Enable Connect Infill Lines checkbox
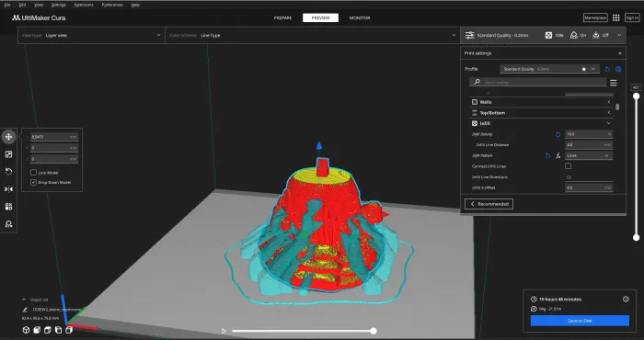Viewport: 644px width, 340px height. click(568, 166)
